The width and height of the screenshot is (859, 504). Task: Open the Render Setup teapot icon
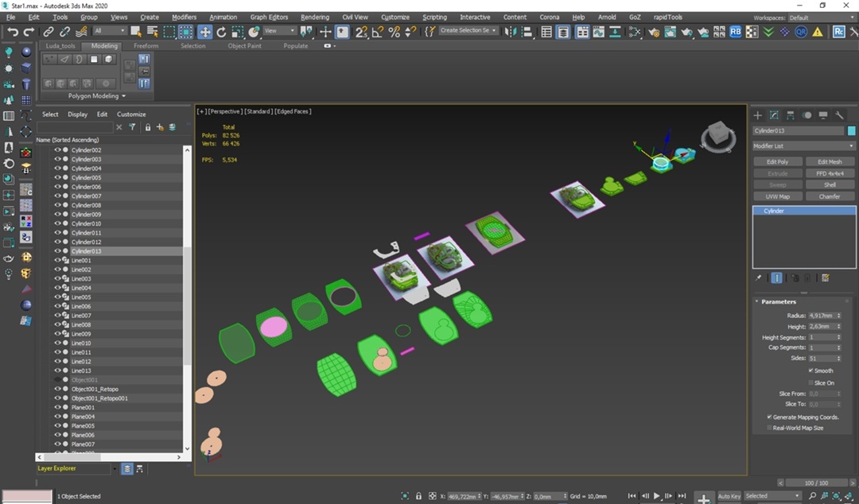pyautogui.click(x=654, y=32)
